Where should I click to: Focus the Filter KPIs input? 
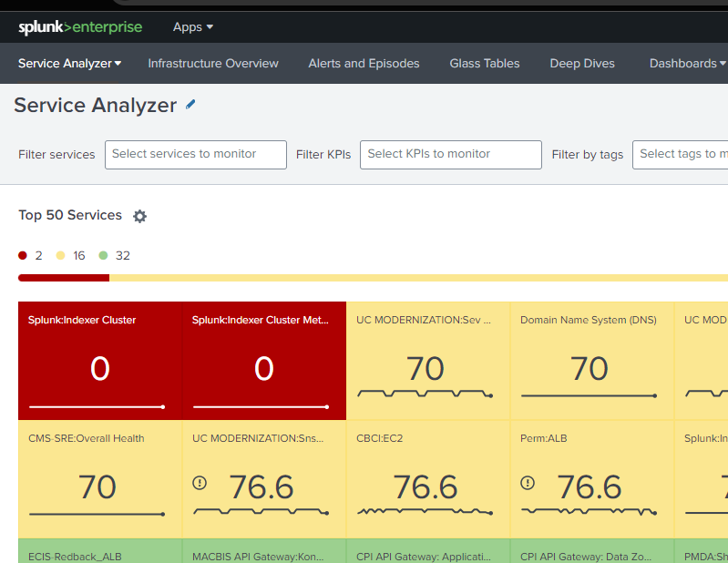click(x=450, y=155)
